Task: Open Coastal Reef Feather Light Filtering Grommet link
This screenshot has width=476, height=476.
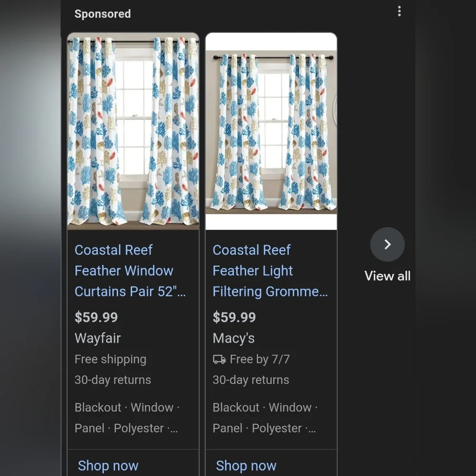Action: point(270,271)
